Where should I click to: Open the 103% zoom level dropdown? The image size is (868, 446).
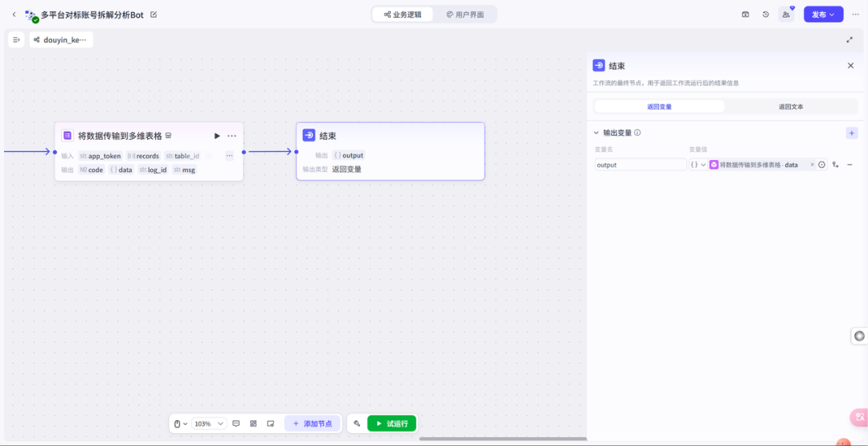click(x=209, y=423)
